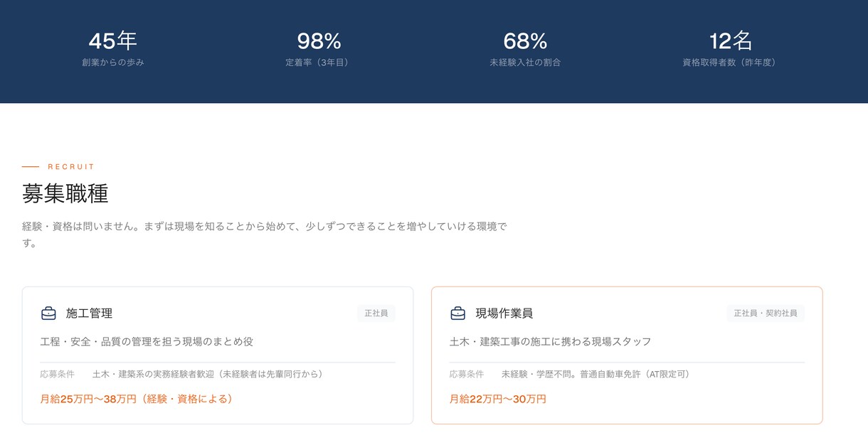Click the 未経験入社の割合 label
Viewport: 868px width, 440px height.
(525, 63)
